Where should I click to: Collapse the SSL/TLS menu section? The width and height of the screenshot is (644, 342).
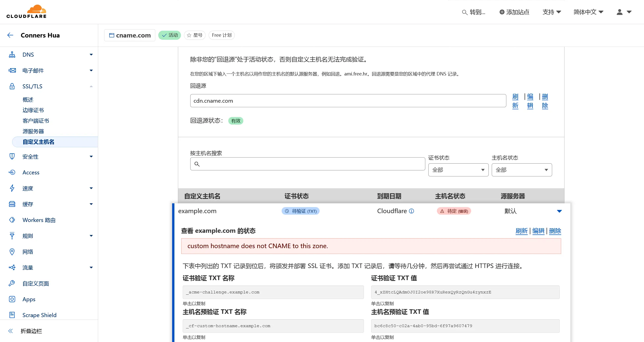click(91, 86)
